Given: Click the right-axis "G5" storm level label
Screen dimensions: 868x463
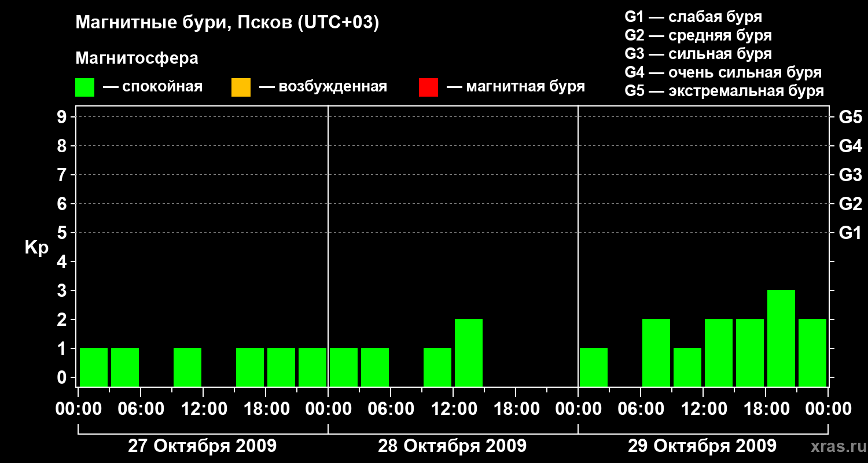Looking at the screenshot, I should tap(850, 117).
